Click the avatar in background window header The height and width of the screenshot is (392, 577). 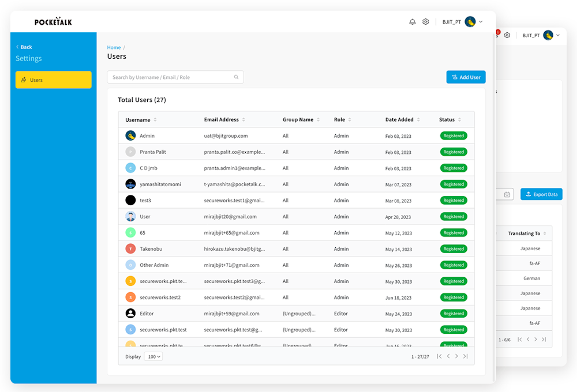(548, 35)
